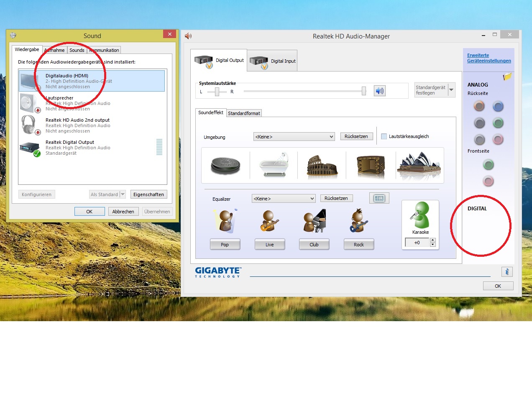Open Erweiterte Geräteeinstellungen link
532x414 pixels.
click(x=489, y=58)
